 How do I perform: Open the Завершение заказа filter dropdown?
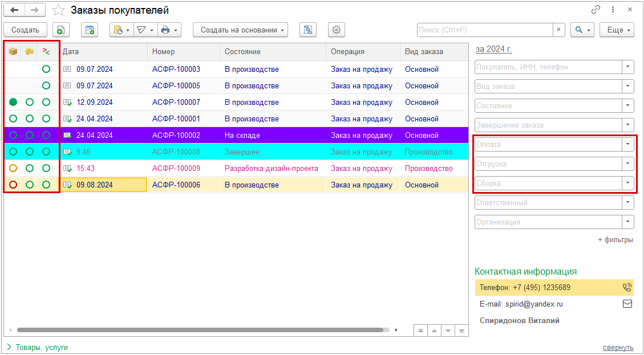click(628, 125)
